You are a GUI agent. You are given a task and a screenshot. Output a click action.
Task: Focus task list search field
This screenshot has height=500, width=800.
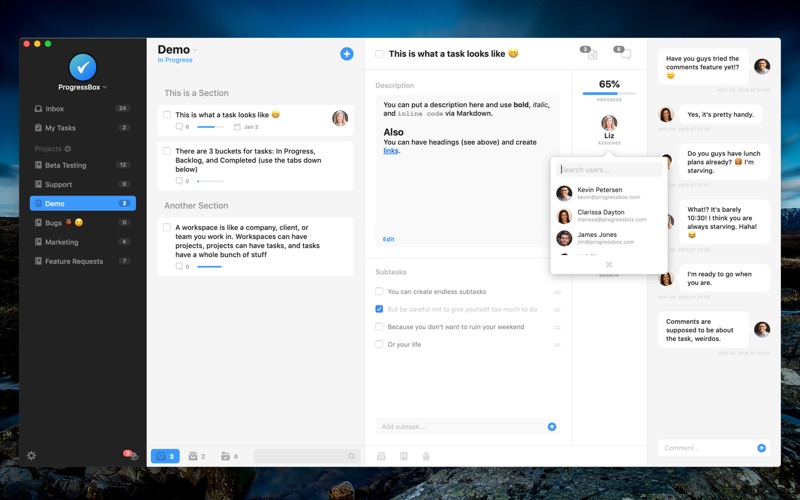(x=307, y=456)
